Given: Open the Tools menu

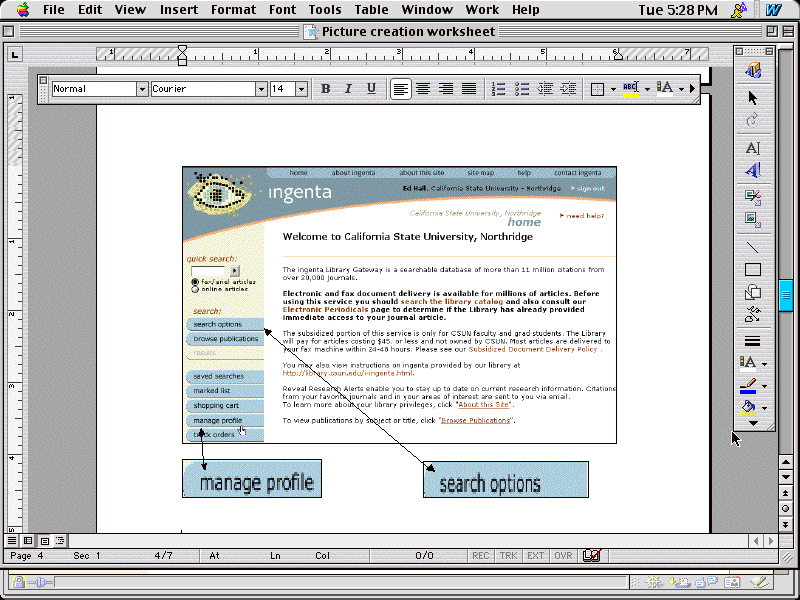Looking at the screenshot, I should (324, 10).
